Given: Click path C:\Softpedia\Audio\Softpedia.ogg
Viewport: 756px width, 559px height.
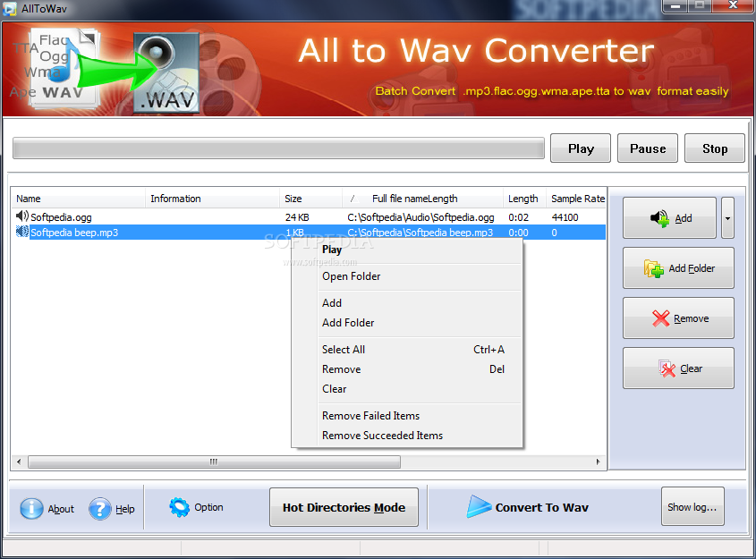Looking at the screenshot, I should click(x=420, y=217).
